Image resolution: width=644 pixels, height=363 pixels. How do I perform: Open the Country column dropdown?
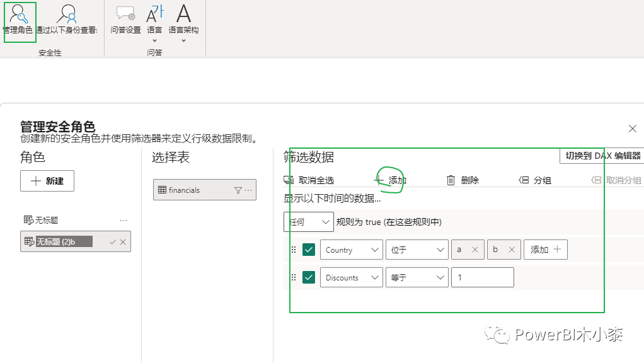[351, 250]
